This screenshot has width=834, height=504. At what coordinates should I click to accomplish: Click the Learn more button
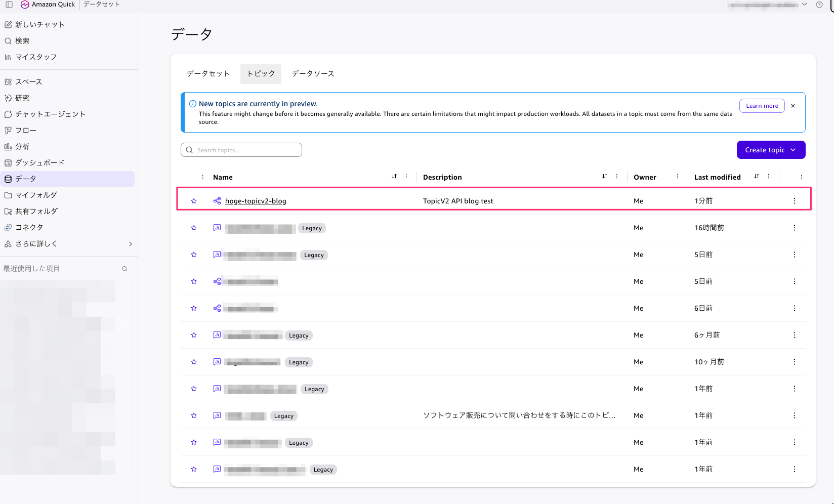[762, 106]
